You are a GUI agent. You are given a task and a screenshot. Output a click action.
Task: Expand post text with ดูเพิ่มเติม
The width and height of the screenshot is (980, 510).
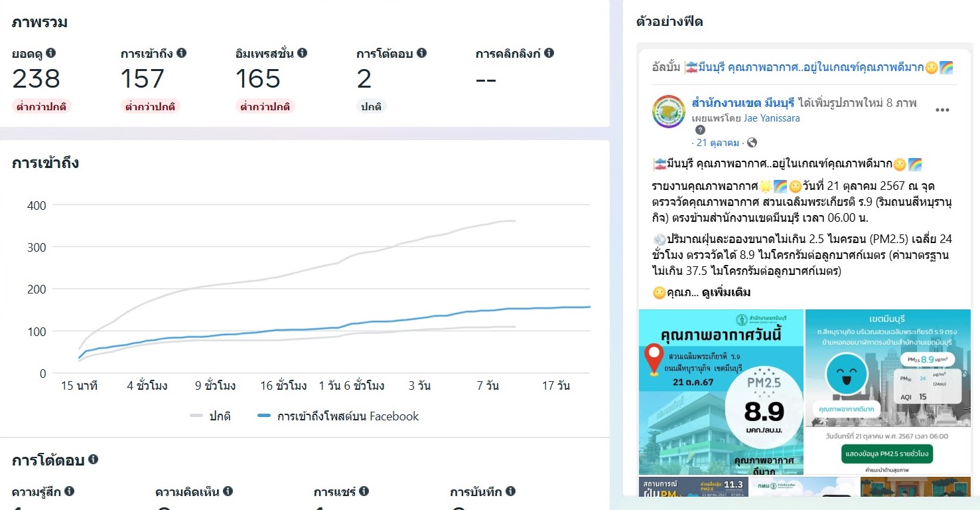point(726,292)
